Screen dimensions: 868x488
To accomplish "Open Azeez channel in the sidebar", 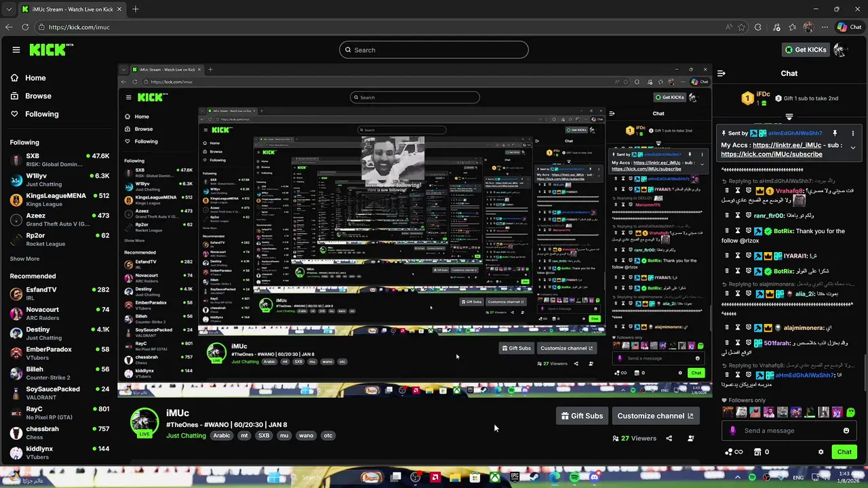I will pos(59,220).
